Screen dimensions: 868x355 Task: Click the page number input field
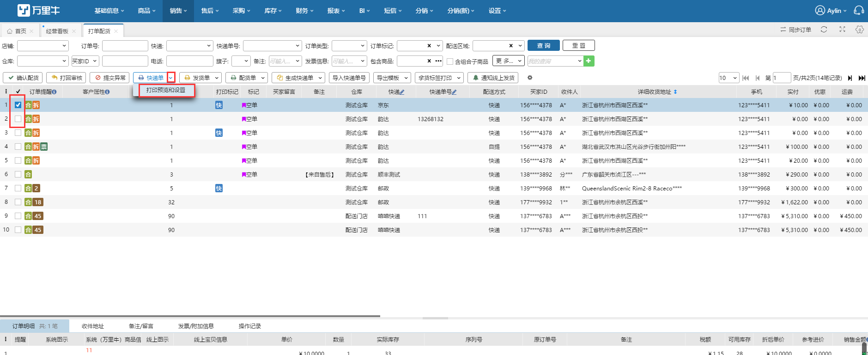782,78
